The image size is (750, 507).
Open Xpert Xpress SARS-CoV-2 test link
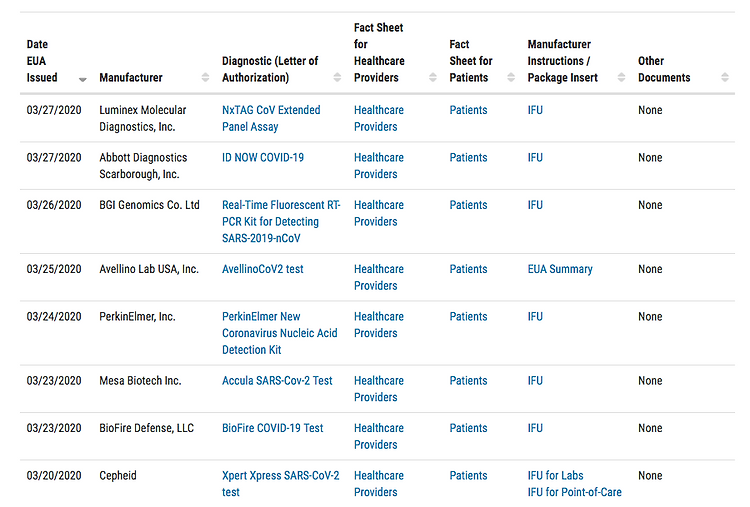point(281,484)
